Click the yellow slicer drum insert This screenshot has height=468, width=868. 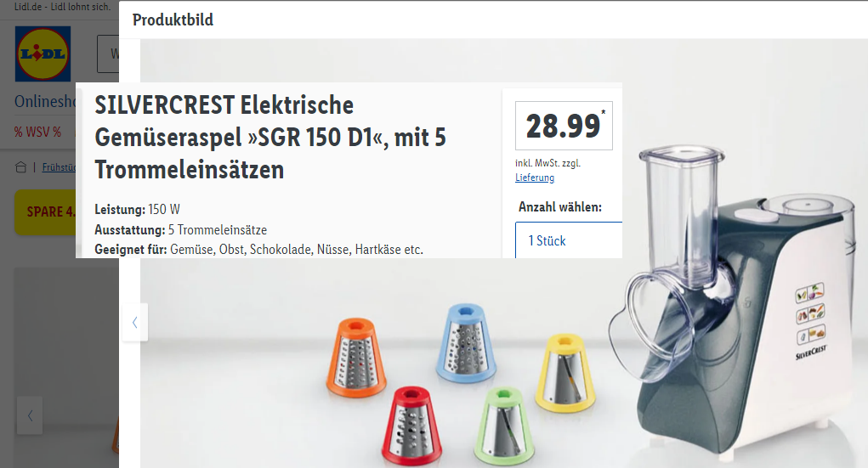click(565, 372)
